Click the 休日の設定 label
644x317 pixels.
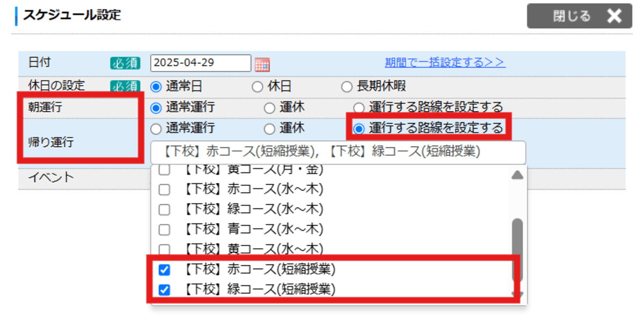click(56, 85)
